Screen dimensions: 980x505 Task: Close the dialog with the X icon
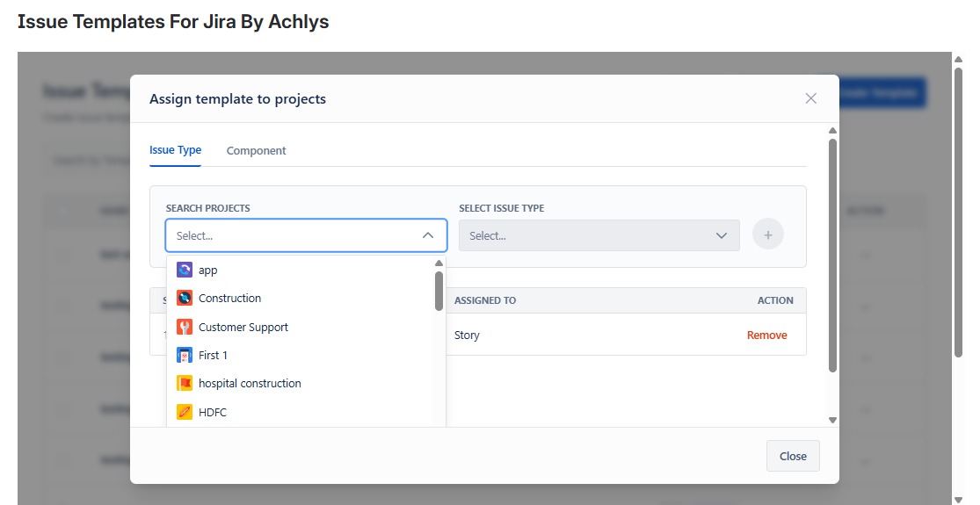[x=810, y=98]
